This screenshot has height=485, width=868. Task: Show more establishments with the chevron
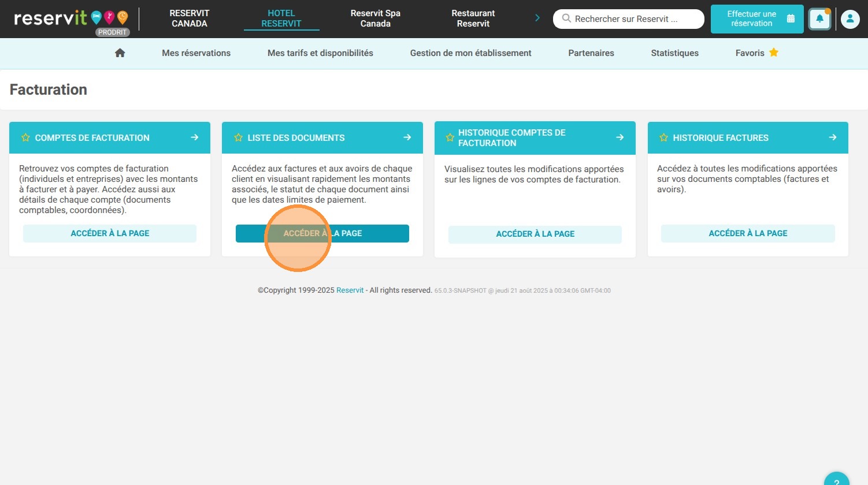pyautogui.click(x=537, y=18)
